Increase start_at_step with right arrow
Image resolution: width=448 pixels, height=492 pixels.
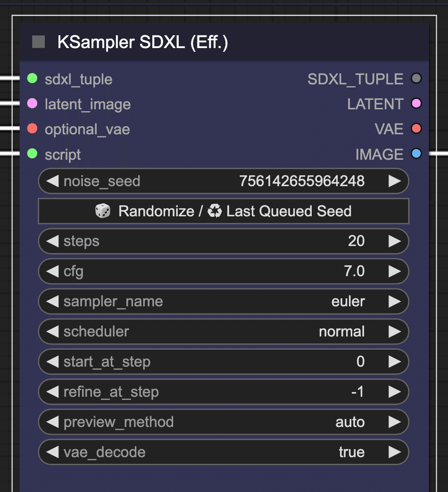(x=395, y=362)
